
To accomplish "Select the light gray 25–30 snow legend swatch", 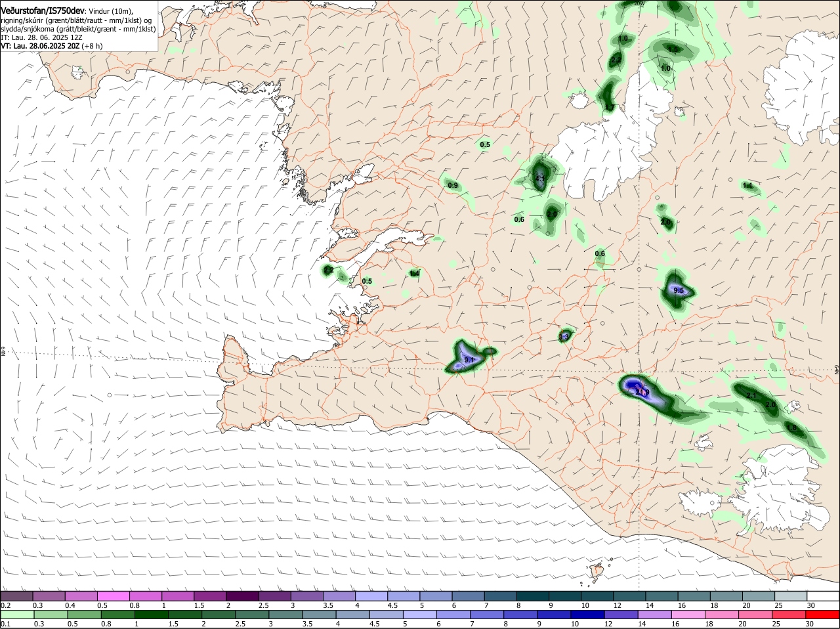I will click(x=790, y=596).
